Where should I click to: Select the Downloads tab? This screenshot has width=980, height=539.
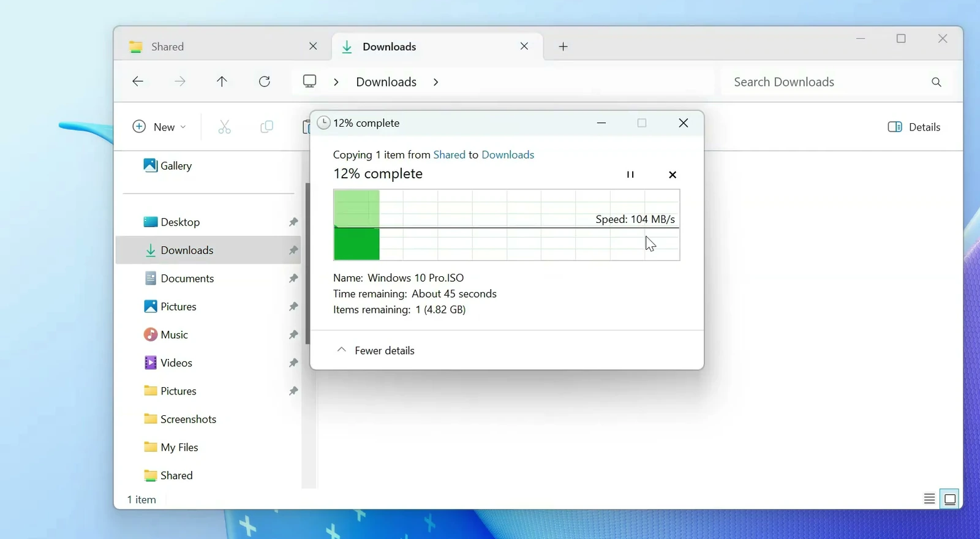pyautogui.click(x=437, y=47)
